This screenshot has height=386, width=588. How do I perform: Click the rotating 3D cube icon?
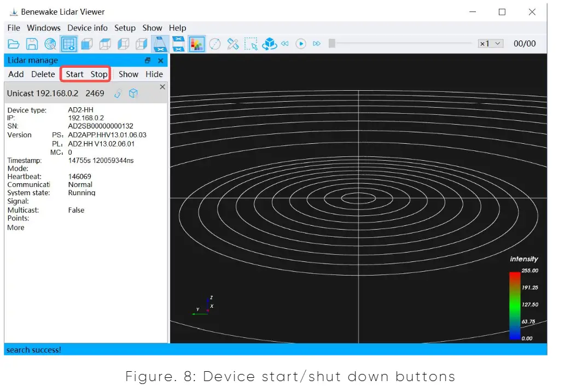[x=270, y=44]
